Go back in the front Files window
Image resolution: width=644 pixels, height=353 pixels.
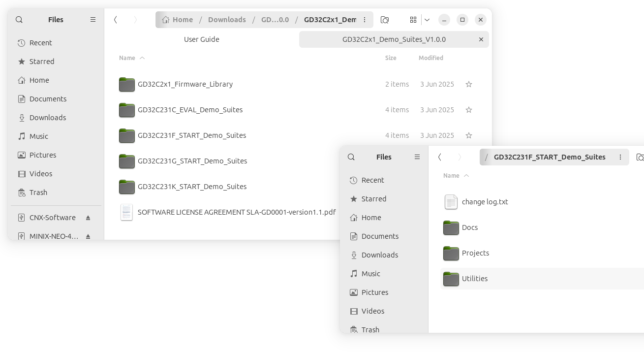pos(439,157)
